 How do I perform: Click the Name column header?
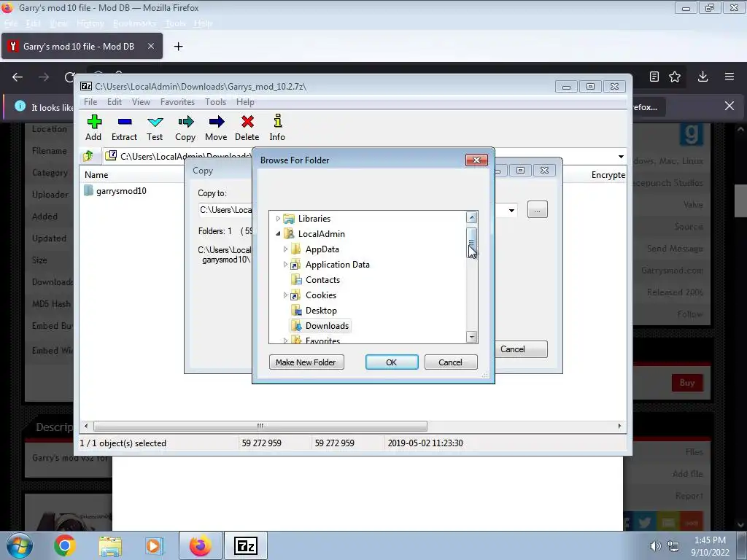pyautogui.click(x=96, y=175)
